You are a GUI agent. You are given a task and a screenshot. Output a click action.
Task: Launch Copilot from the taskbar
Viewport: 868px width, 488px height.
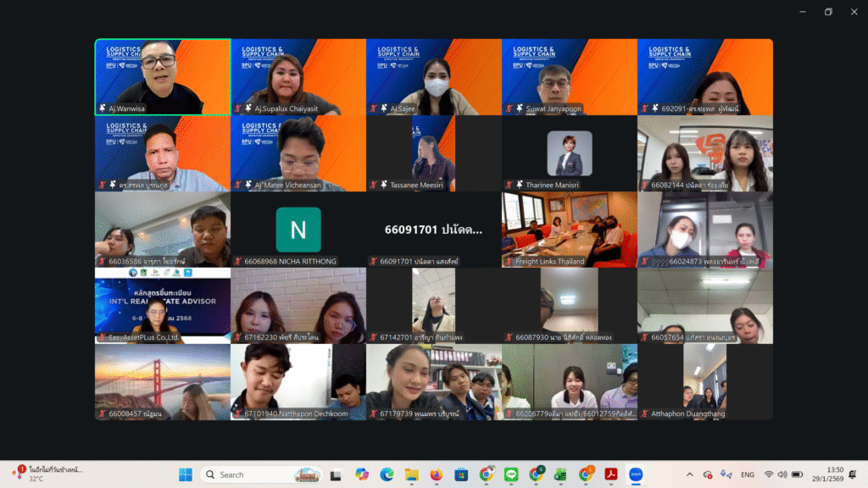[362, 474]
